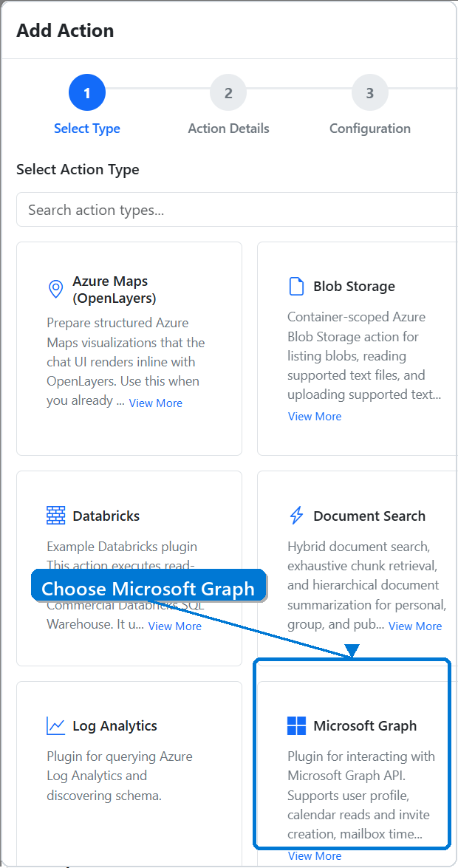
Task: Click the Azure Maps location pin icon
Action: coord(55,289)
